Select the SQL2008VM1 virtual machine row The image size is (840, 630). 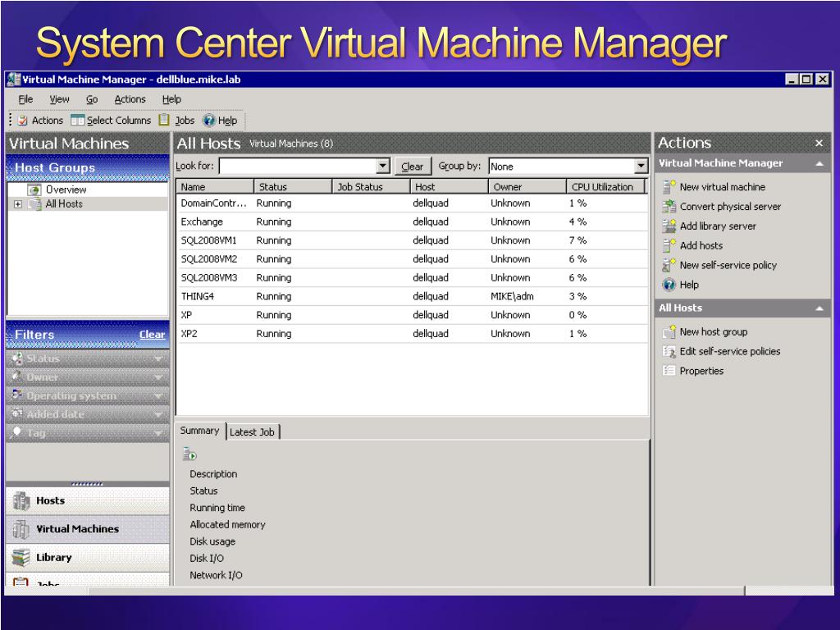[x=412, y=240]
